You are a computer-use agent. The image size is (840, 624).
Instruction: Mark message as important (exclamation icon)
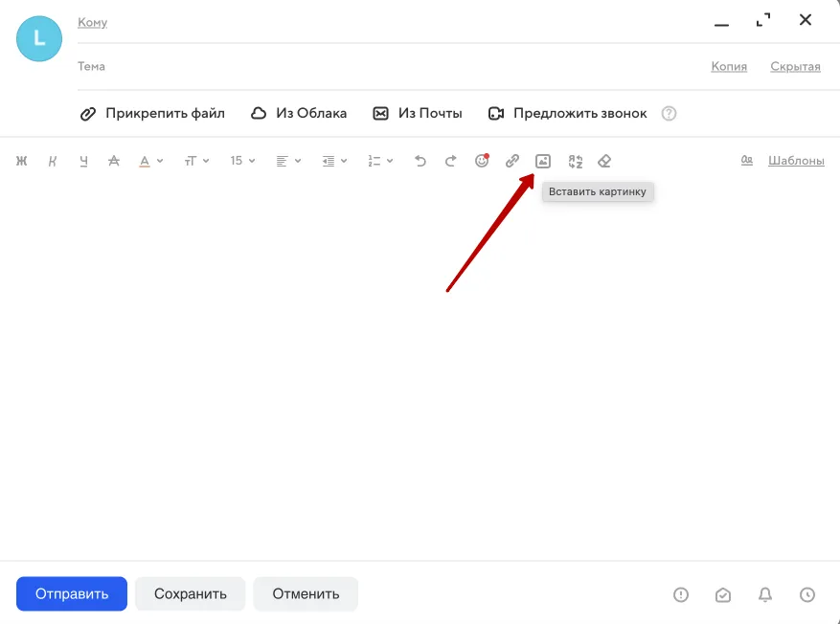click(x=681, y=594)
